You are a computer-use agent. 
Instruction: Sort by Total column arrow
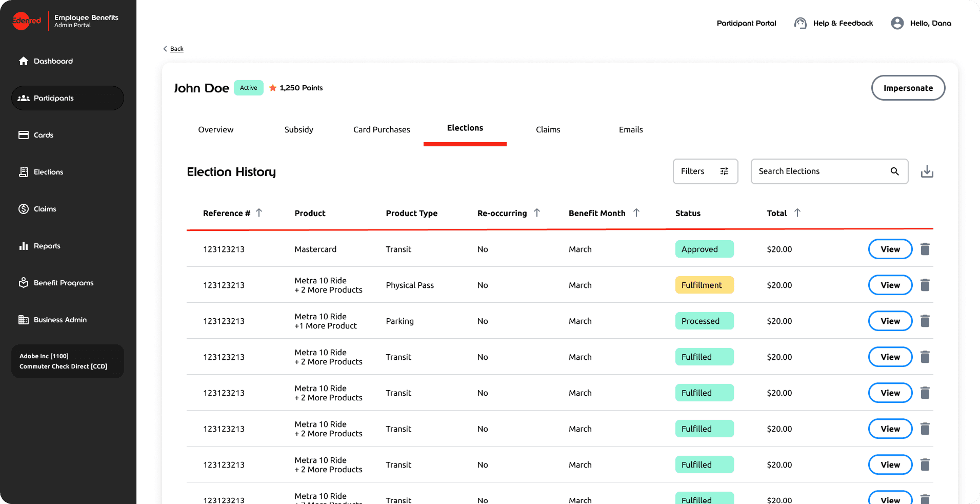click(x=797, y=212)
